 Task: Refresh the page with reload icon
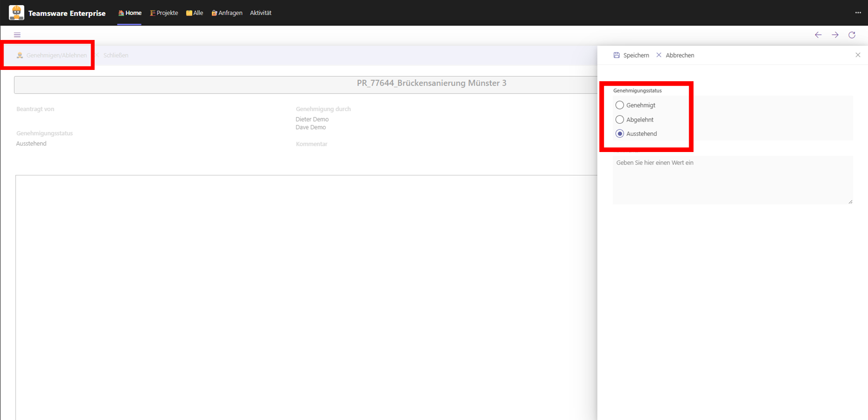(852, 35)
